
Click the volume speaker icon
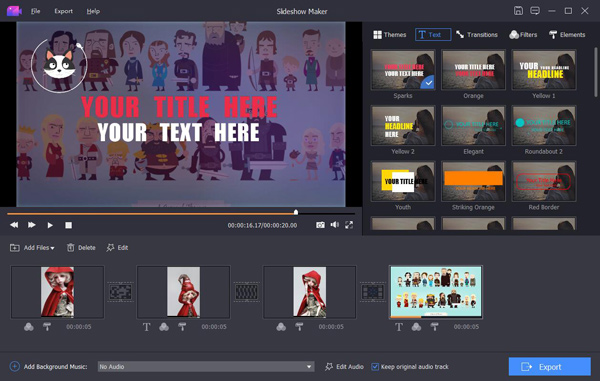pos(335,225)
